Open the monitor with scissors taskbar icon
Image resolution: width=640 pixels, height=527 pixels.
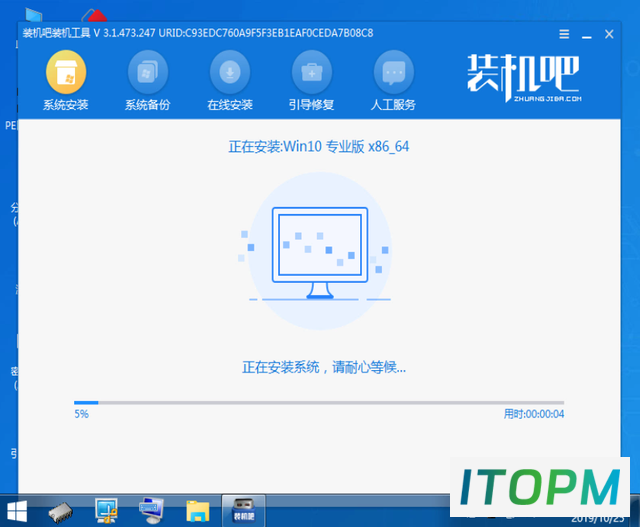[106, 510]
